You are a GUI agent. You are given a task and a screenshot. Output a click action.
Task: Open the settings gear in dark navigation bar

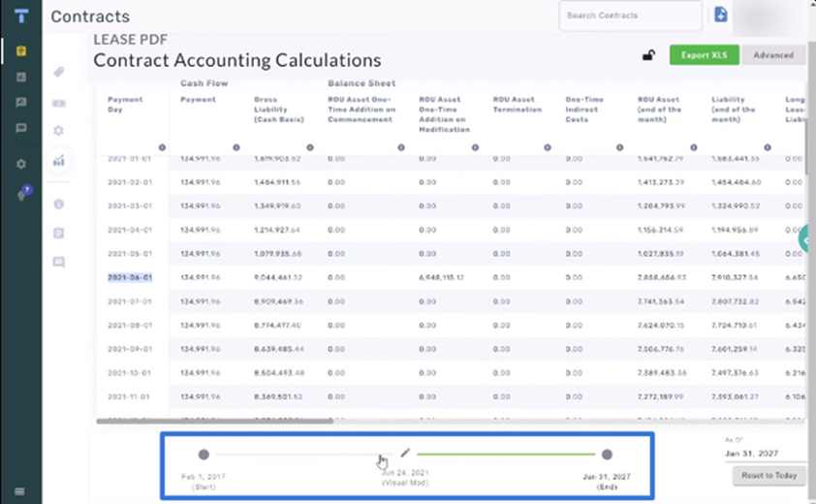tap(21, 164)
